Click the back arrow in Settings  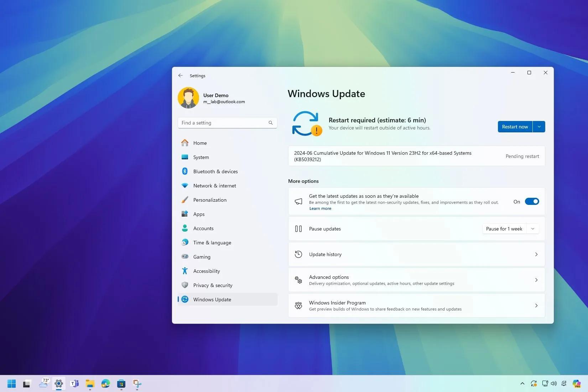click(x=181, y=75)
